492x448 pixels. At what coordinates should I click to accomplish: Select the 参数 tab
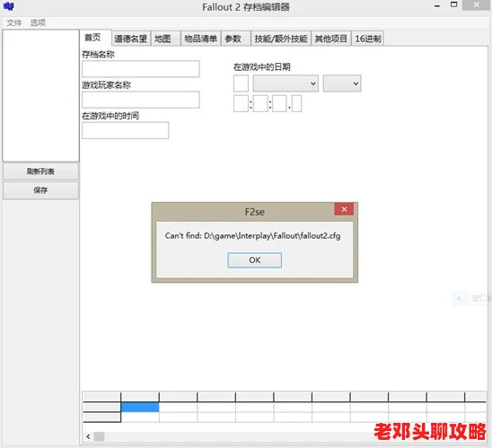pyautogui.click(x=235, y=39)
